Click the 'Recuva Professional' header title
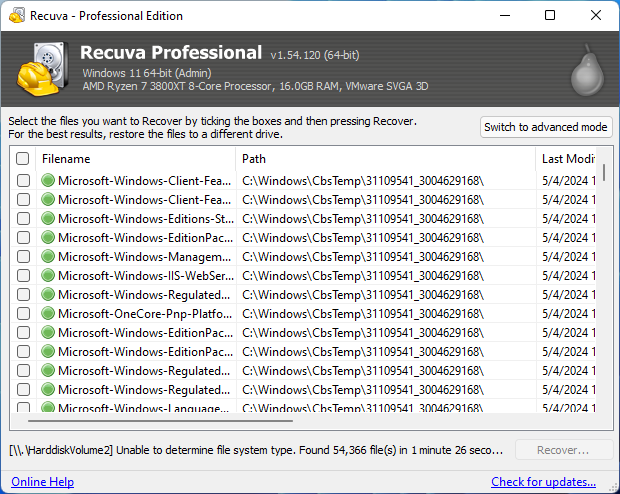Image resolution: width=620 pixels, height=494 pixels. point(171,53)
